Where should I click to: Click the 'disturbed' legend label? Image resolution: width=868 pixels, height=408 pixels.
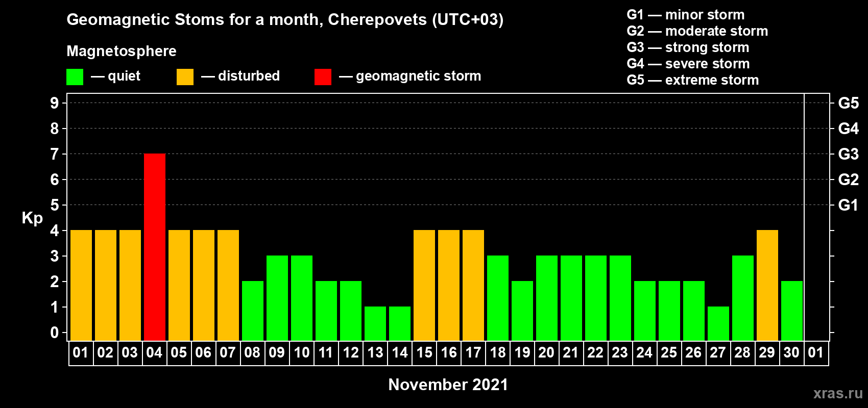(249, 76)
